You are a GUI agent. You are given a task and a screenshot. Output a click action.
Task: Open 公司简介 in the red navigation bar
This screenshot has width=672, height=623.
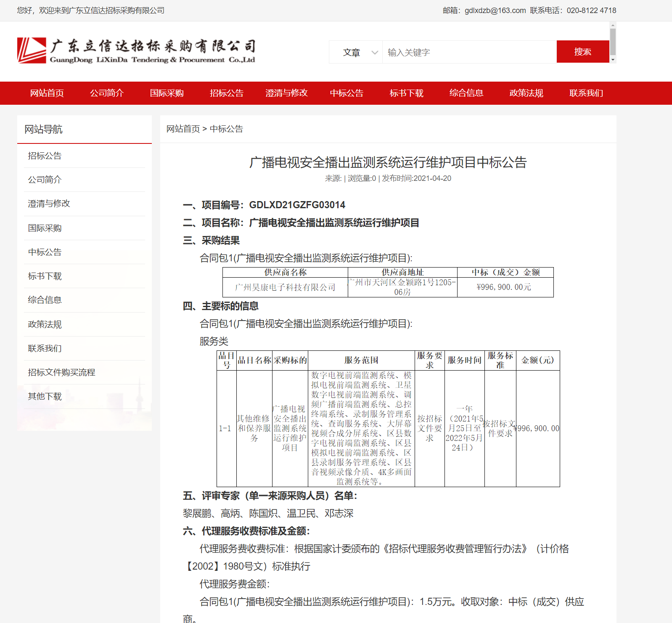point(107,93)
